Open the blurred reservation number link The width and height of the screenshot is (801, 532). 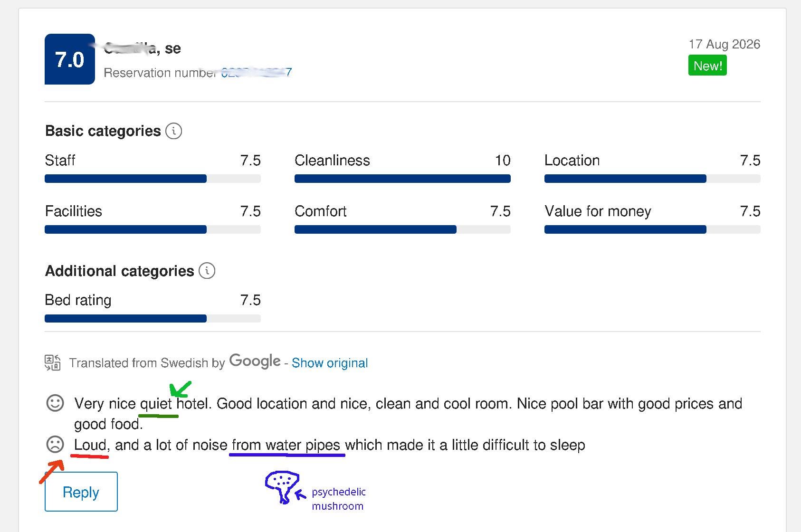pyautogui.click(x=257, y=73)
